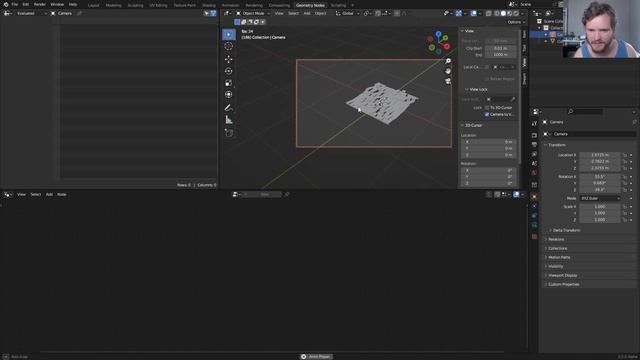Open the Object Mode dropdown
640x360 pixels.
(253, 13)
